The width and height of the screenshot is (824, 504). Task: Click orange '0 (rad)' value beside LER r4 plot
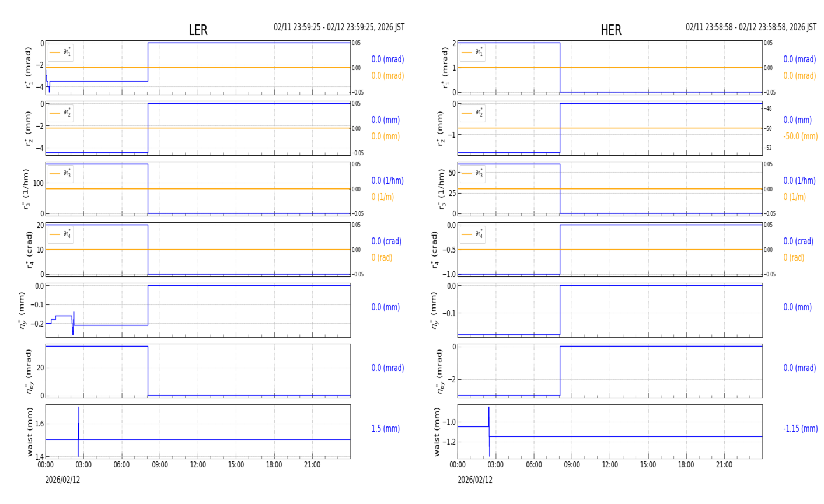[382, 258]
